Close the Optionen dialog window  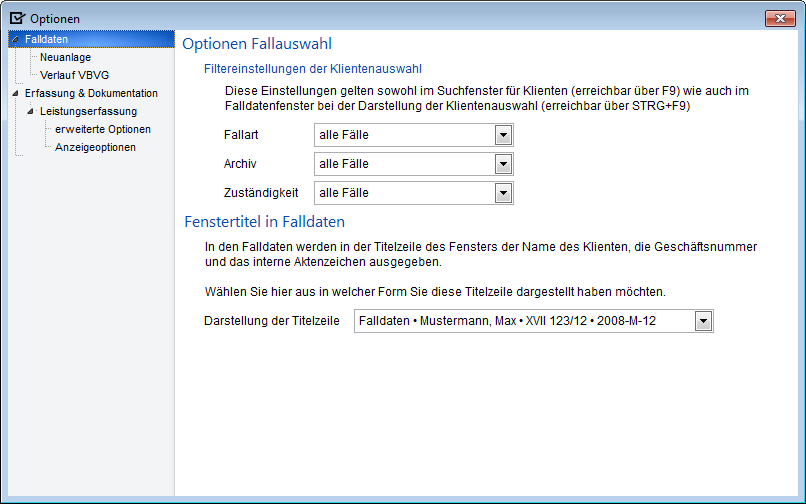tap(780, 19)
